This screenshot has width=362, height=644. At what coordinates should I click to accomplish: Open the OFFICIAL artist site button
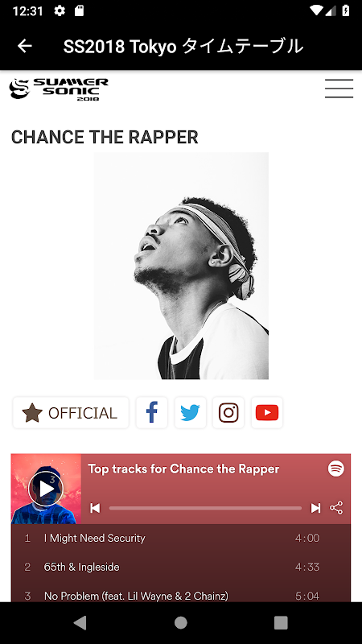coord(71,413)
